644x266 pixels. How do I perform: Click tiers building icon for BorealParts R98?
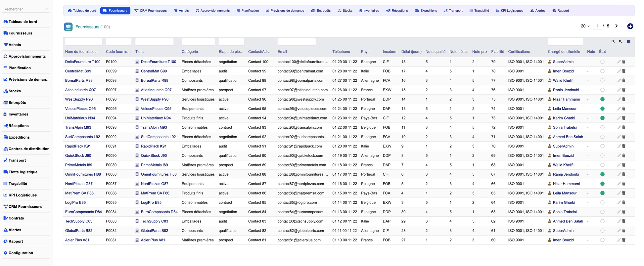[137, 80]
